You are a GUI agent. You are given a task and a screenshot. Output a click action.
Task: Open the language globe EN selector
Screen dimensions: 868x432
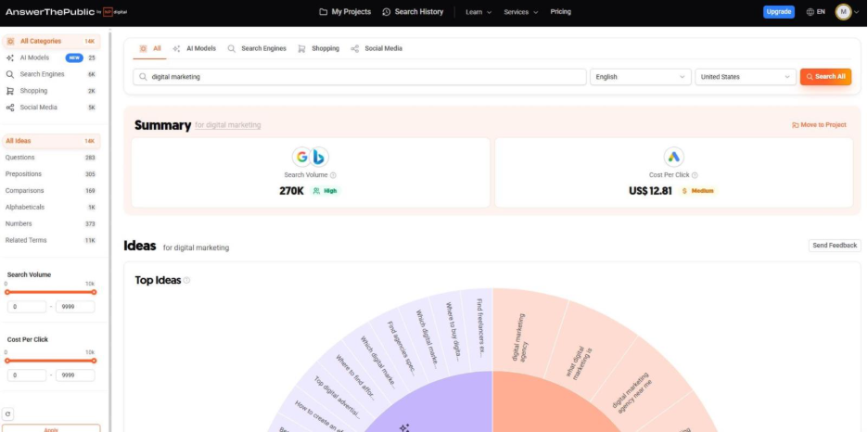click(x=815, y=12)
